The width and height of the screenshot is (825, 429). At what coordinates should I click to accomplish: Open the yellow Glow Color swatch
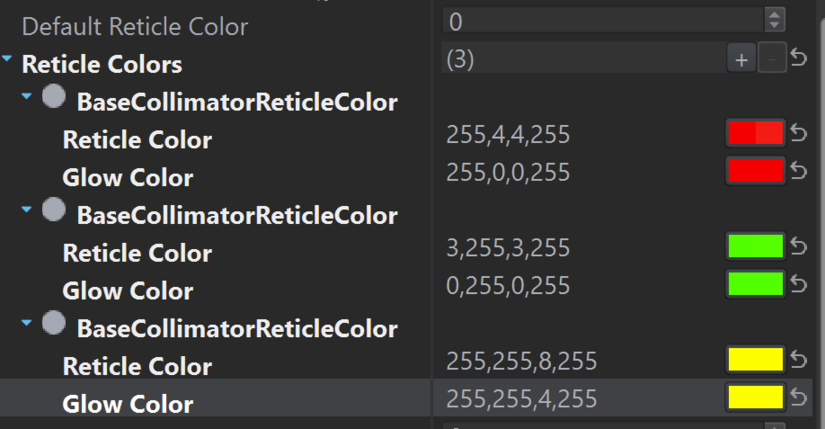point(755,398)
